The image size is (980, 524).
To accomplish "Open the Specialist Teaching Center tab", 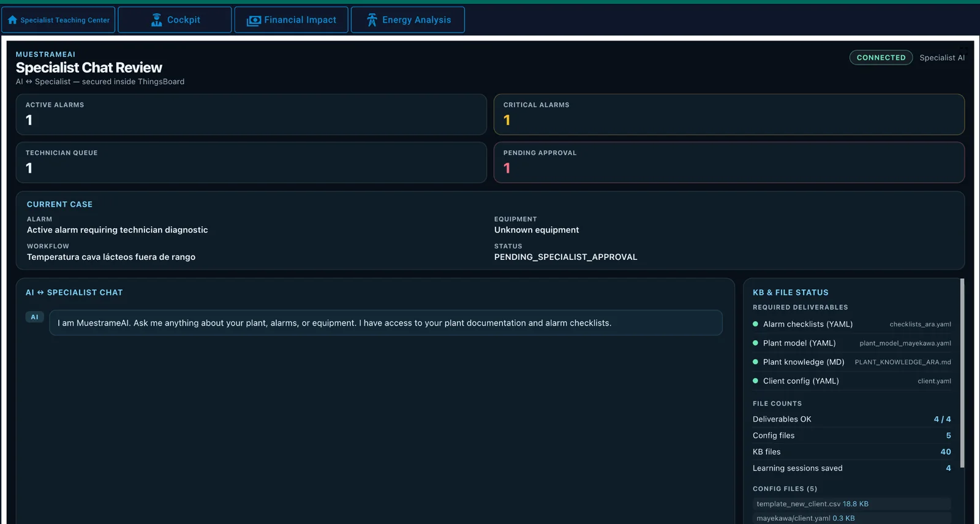I will click(x=58, y=20).
